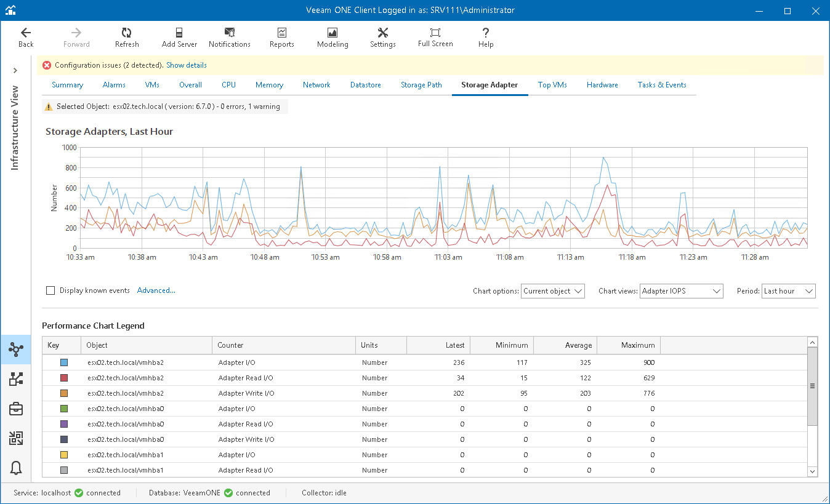Enable the Display known events checkbox
The width and height of the screenshot is (830, 504).
point(50,290)
